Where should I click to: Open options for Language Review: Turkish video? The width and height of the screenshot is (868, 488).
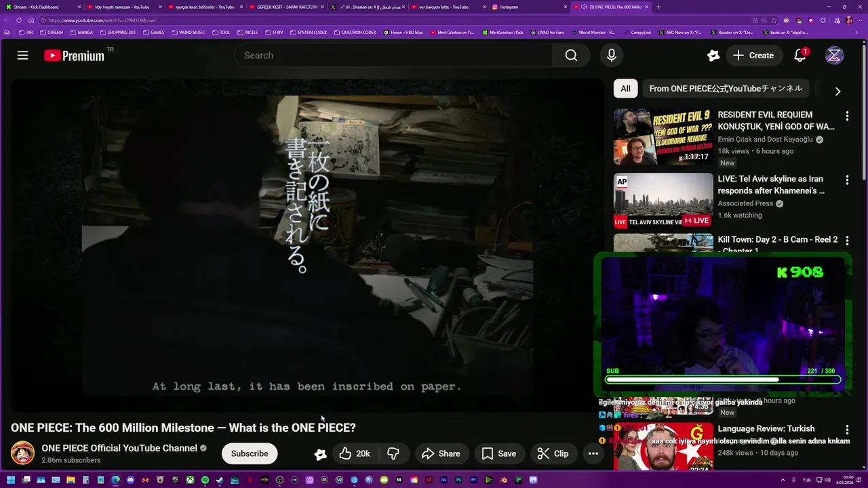pos(847,430)
